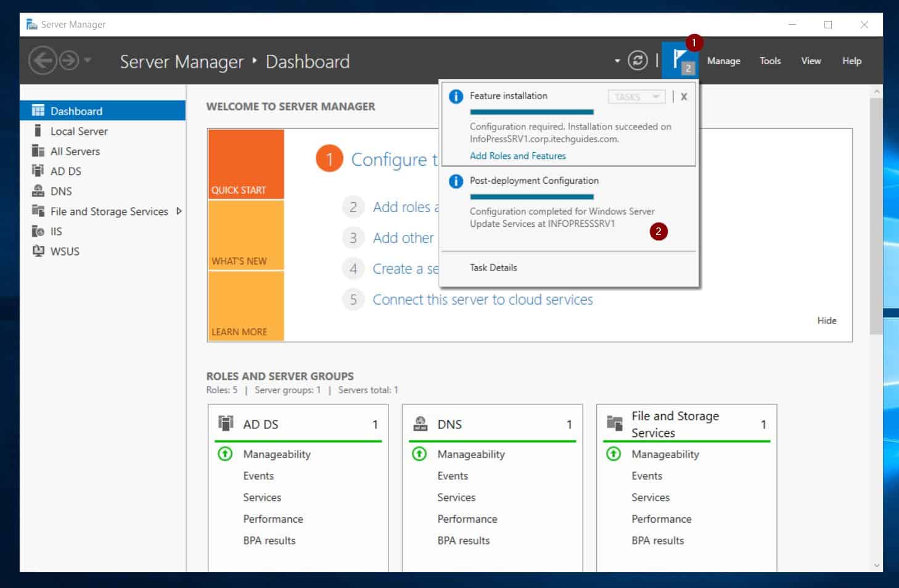The image size is (899, 588).
Task: Click the DNS tile title
Action: point(449,425)
